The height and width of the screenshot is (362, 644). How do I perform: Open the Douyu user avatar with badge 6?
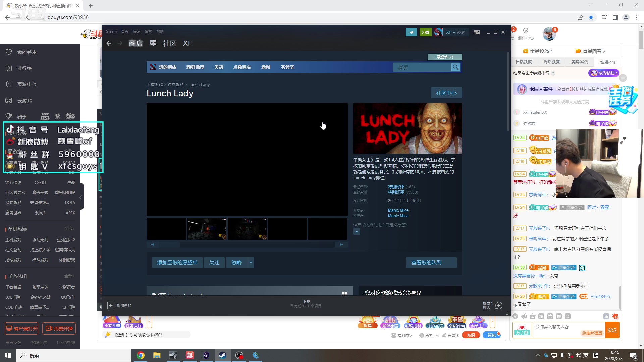coord(549,34)
